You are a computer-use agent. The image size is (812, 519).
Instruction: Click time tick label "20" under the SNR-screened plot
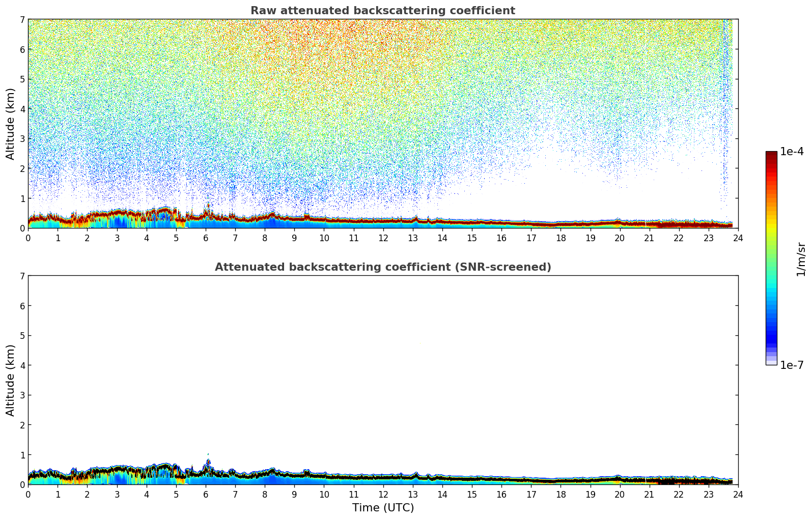pyautogui.click(x=620, y=494)
